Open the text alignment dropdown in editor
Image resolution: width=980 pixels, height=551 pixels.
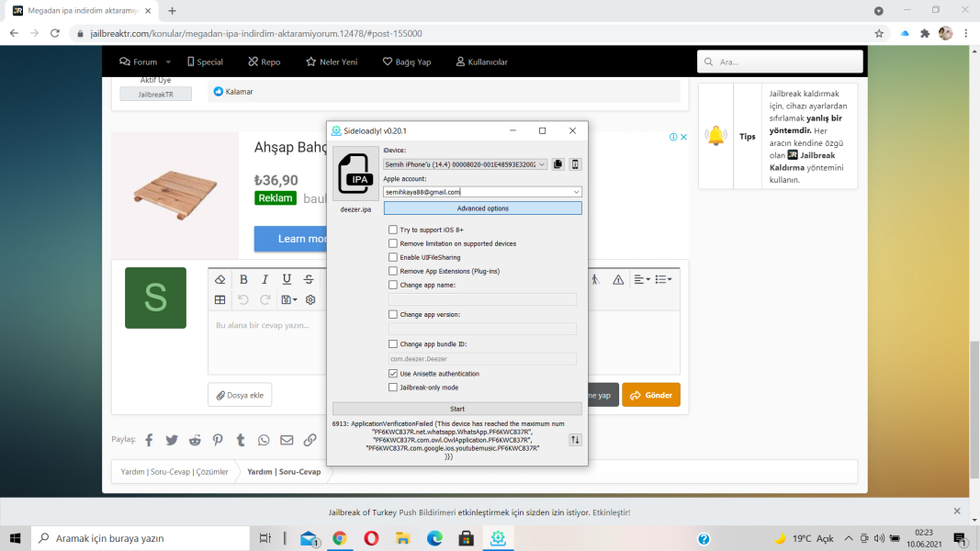coord(642,280)
